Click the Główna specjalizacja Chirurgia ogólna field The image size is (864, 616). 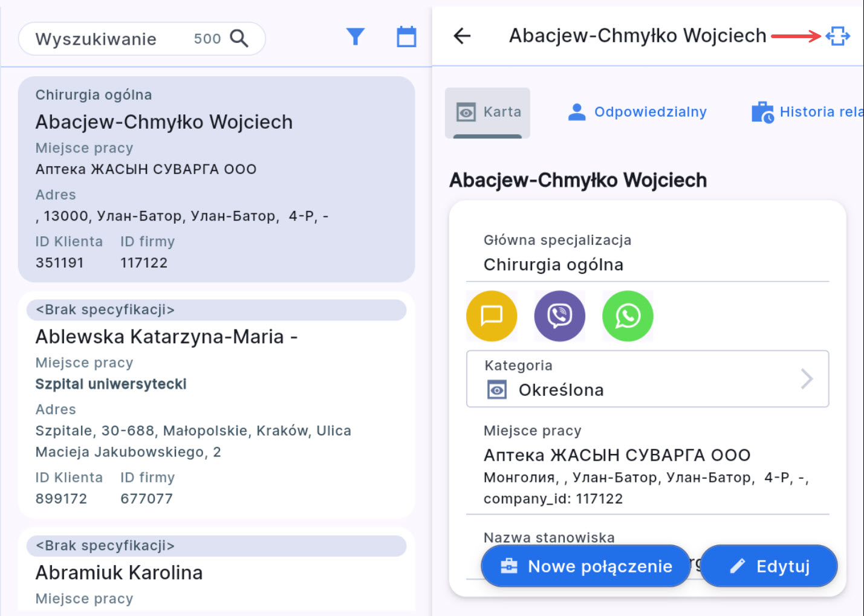coord(647,254)
